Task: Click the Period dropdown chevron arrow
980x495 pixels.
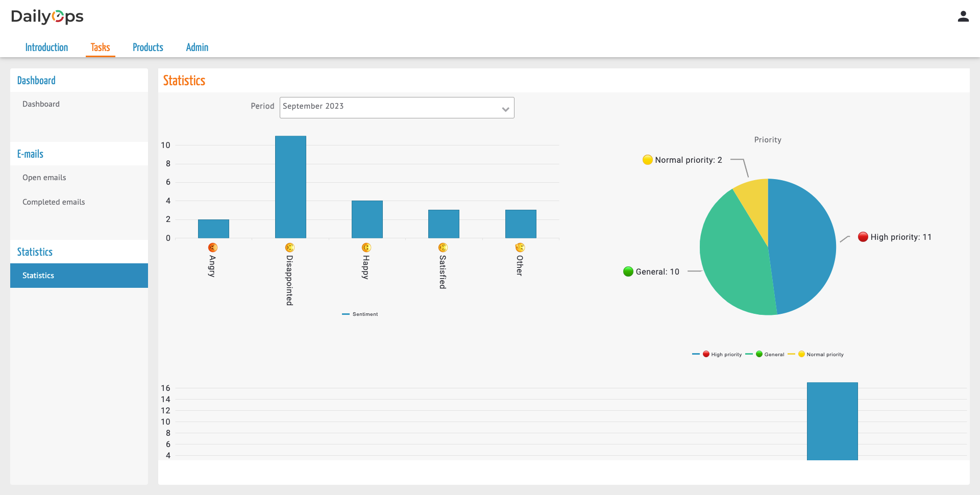Action: click(x=505, y=109)
